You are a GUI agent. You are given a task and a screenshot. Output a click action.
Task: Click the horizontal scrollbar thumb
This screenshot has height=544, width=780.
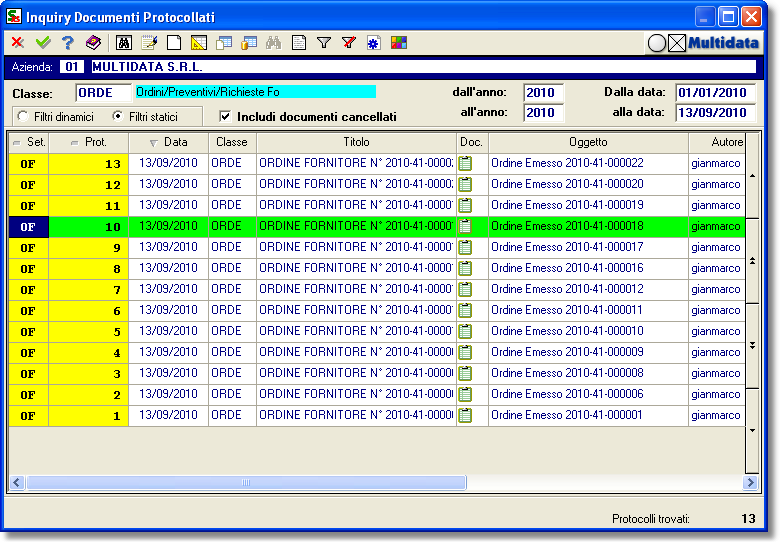tap(246, 482)
